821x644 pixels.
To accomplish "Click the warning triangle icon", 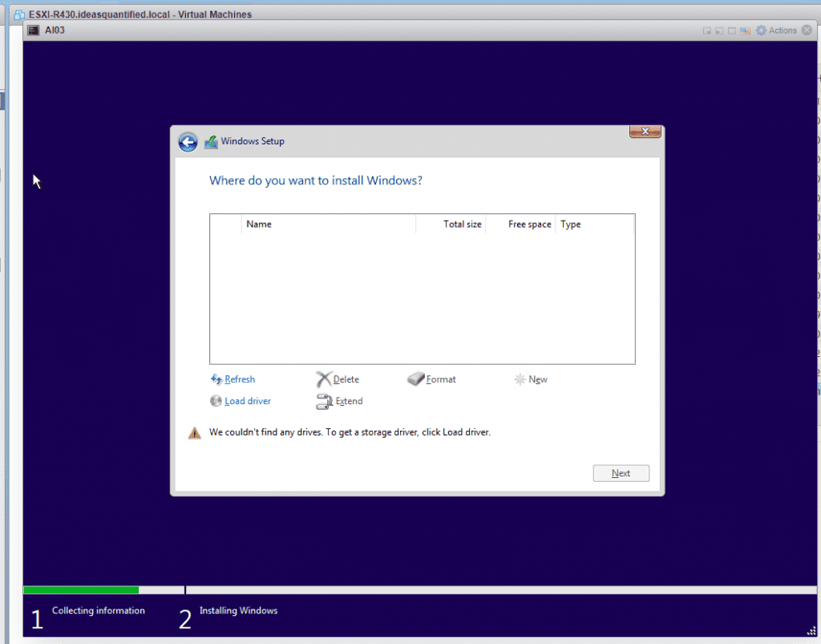I will [195, 433].
